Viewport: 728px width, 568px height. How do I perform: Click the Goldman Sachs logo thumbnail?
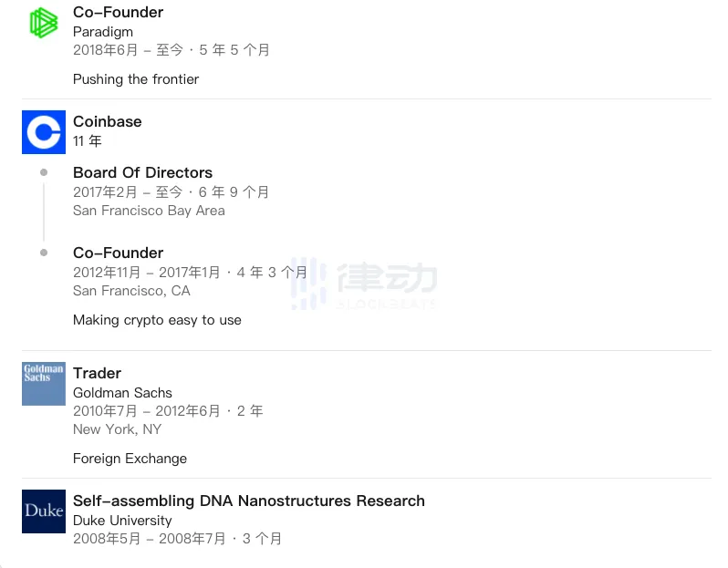tap(44, 384)
